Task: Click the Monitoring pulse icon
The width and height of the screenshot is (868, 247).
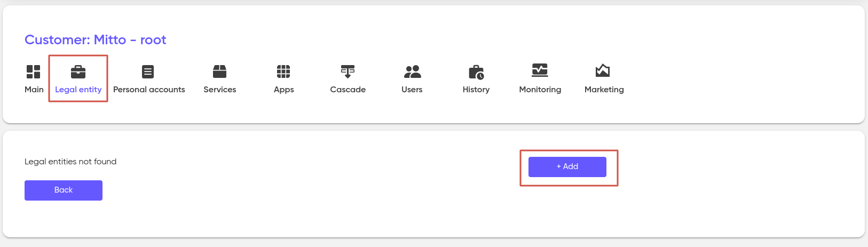Action: pos(540,70)
